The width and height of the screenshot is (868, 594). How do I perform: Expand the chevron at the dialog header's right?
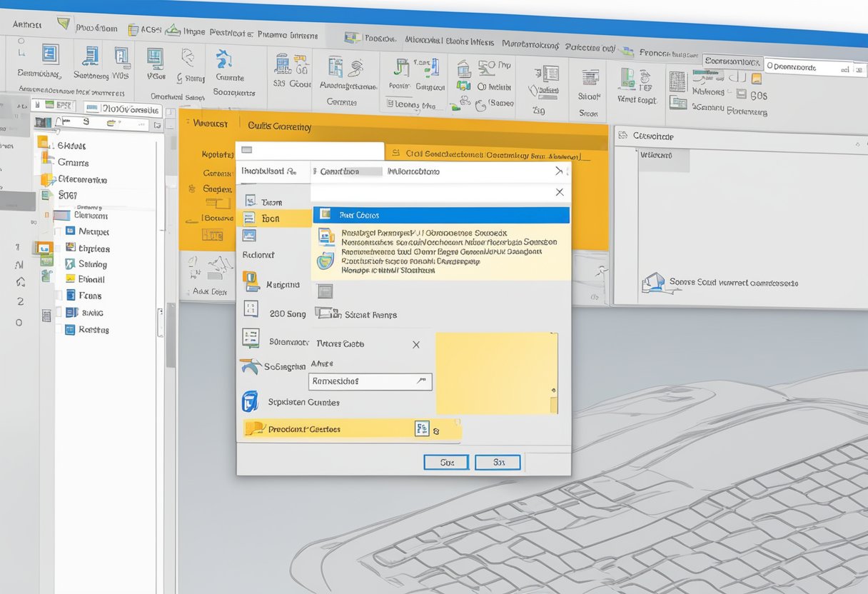(558, 171)
